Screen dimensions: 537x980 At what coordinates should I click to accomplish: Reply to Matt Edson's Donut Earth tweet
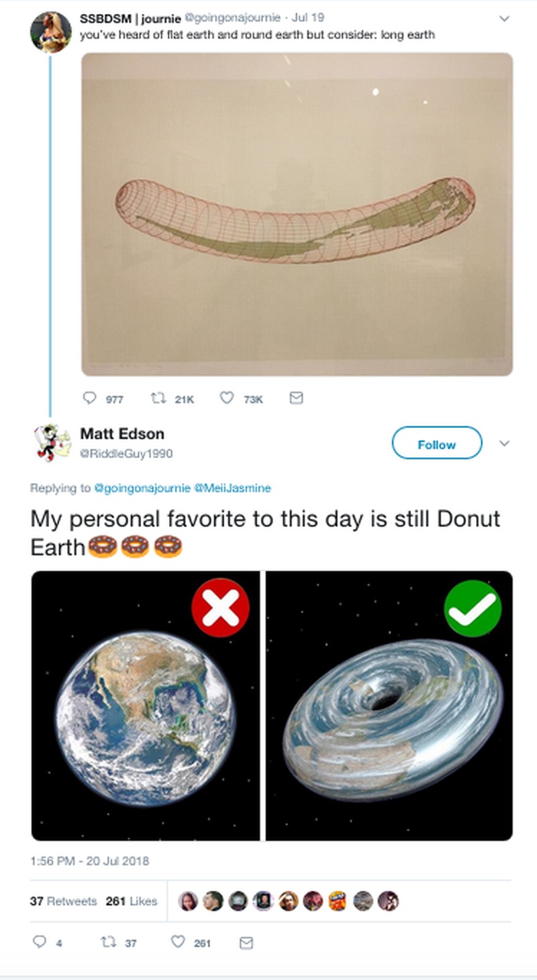[40, 942]
